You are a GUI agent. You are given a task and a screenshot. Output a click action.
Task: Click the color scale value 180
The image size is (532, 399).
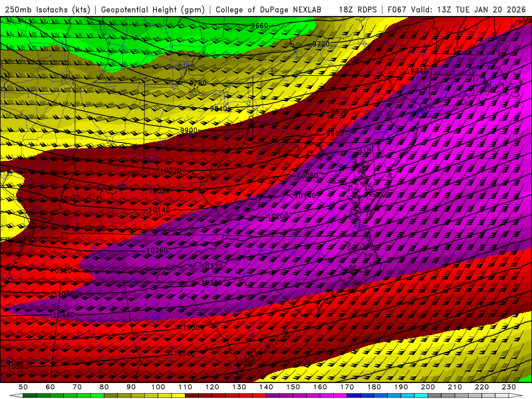coord(374,387)
